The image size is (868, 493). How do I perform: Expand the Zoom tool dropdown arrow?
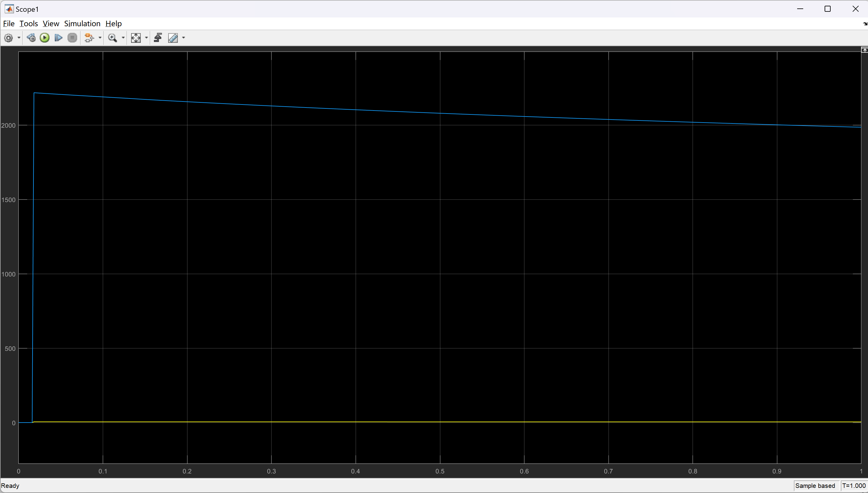pos(123,38)
